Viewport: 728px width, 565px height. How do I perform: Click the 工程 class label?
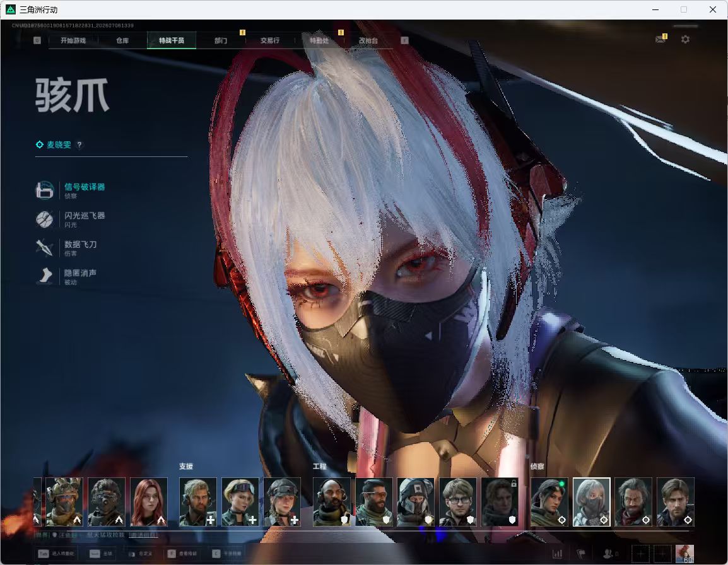(x=319, y=466)
